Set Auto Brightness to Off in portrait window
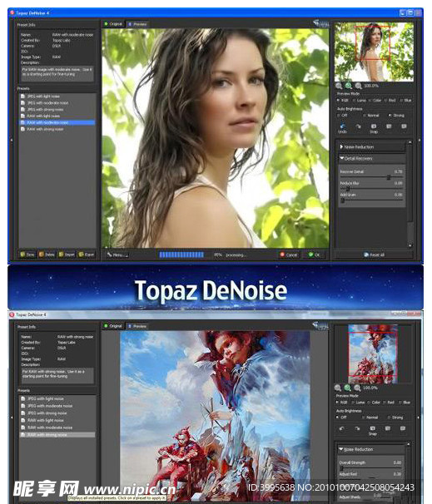The width and height of the screenshot is (432, 504). (x=343, y=115)
